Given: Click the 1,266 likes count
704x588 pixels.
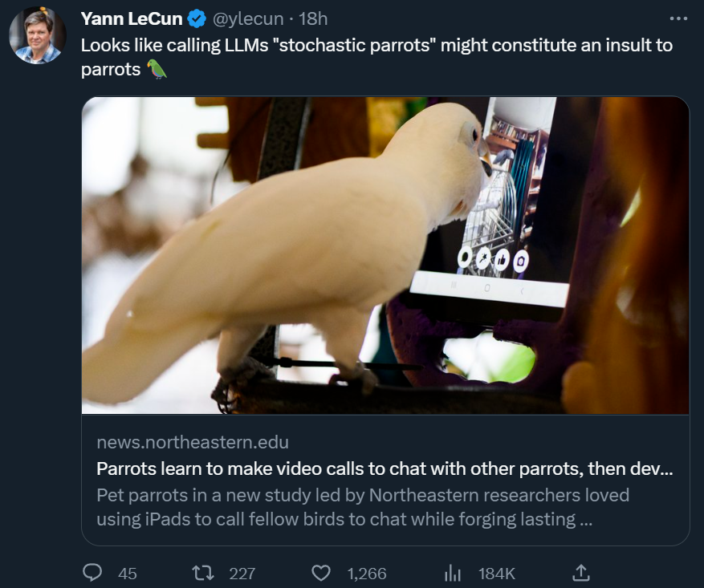Looking at the screenshot, I should click(x=367, y=574).
